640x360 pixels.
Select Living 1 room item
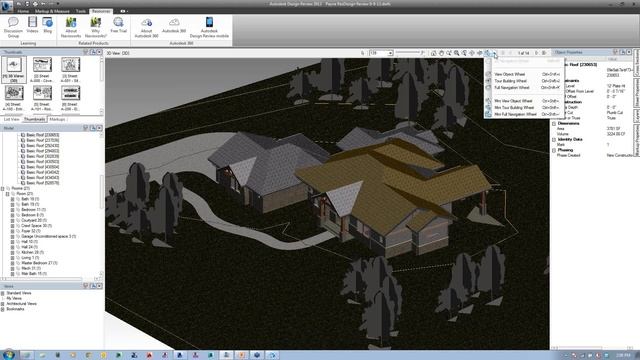[30, 258]
